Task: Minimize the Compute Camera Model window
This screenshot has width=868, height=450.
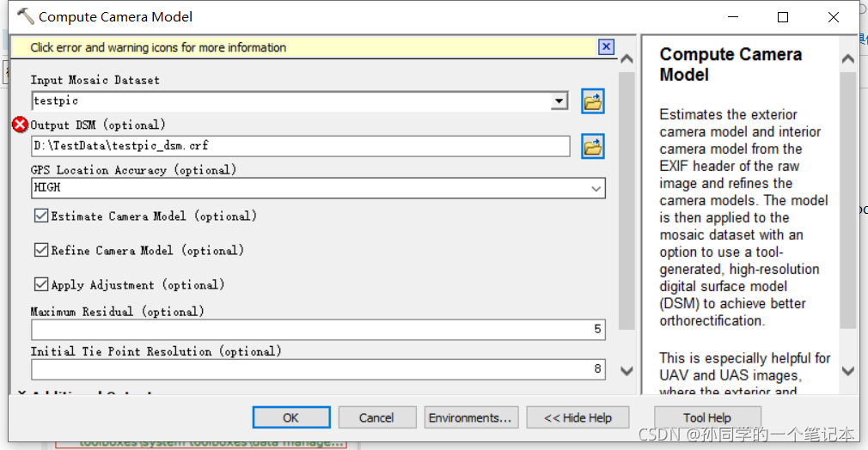Action: click(733, 17)
